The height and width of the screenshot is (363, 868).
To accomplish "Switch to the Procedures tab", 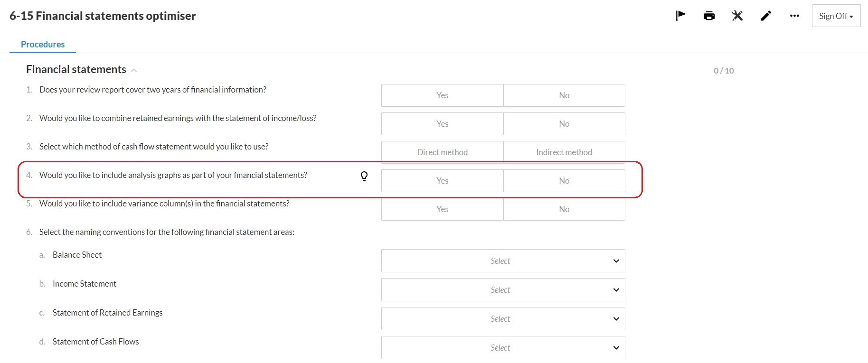I will click(43, 44).
